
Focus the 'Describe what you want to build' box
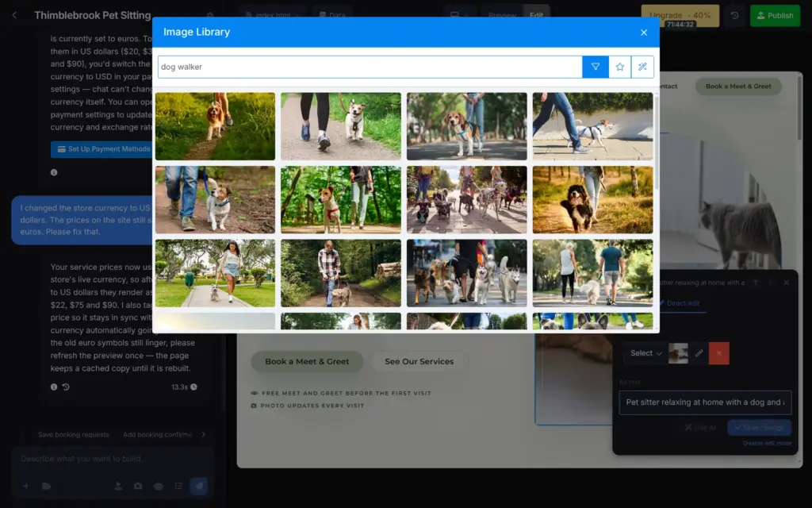(x=113, y=459)
